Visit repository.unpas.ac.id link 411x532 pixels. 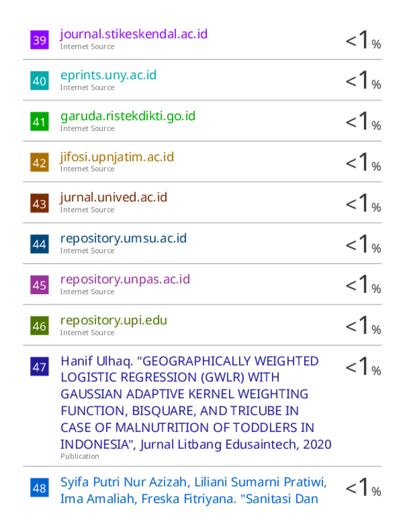click(x=125, y=280)
